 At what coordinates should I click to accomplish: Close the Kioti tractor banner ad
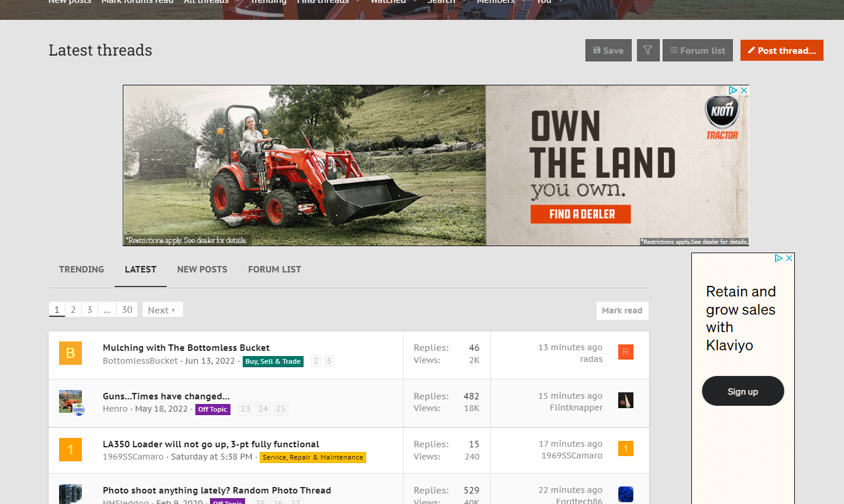coord(744,90)
